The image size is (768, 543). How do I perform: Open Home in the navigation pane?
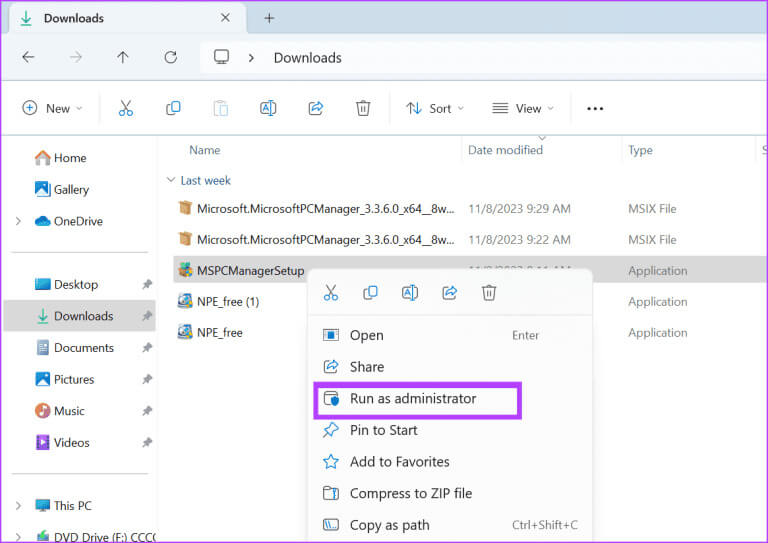pos(61,158)
